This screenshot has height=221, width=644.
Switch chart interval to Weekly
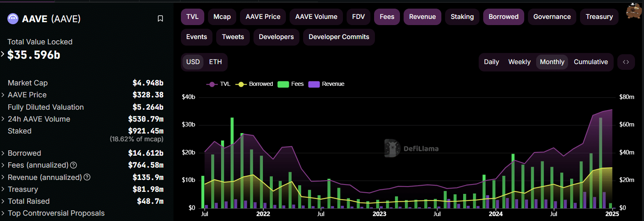[x=519, y=62]
